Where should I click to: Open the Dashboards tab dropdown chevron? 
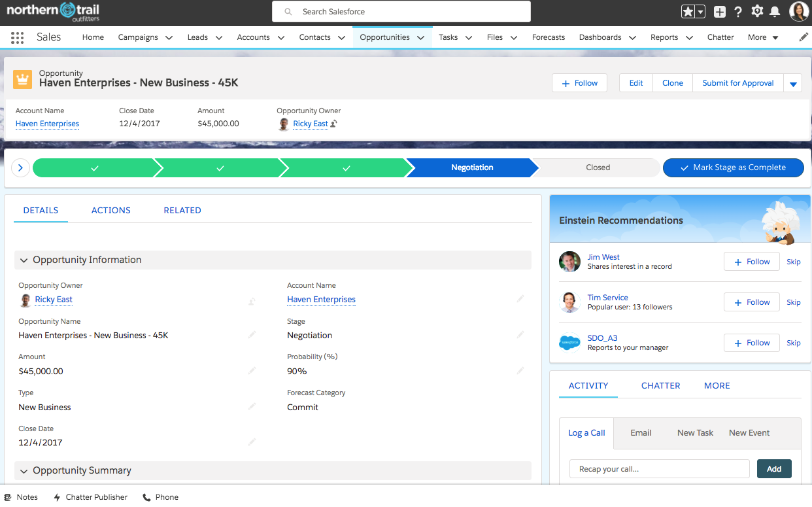point(632,38)
